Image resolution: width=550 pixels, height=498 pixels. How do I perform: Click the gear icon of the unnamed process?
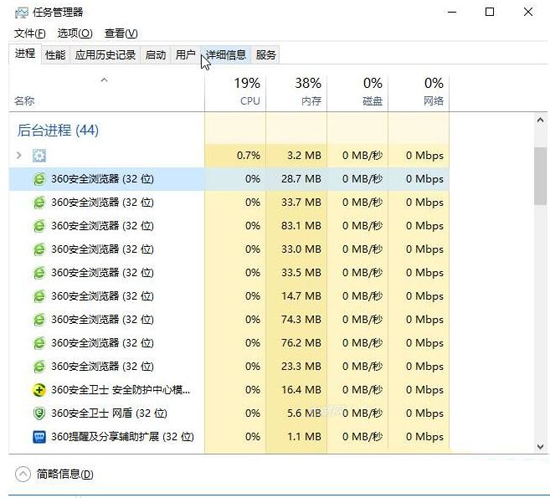pos(39,155)
